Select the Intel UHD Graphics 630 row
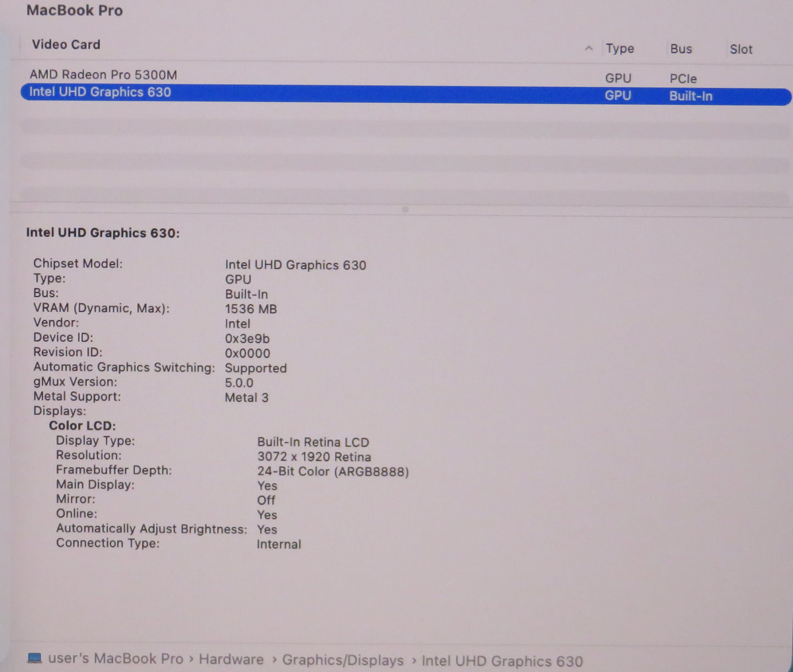793x672 pixels. 100,92
